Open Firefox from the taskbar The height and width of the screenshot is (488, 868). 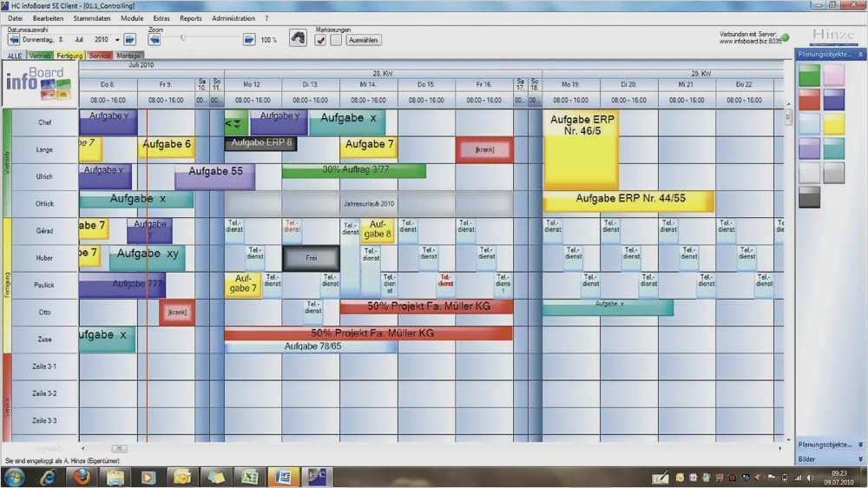82,477
